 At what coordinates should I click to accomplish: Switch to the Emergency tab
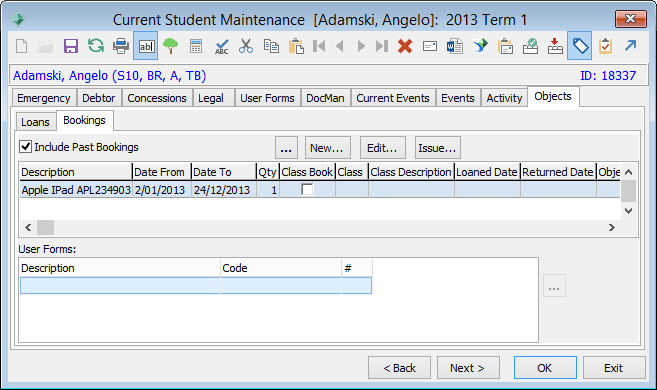[44, 98]
